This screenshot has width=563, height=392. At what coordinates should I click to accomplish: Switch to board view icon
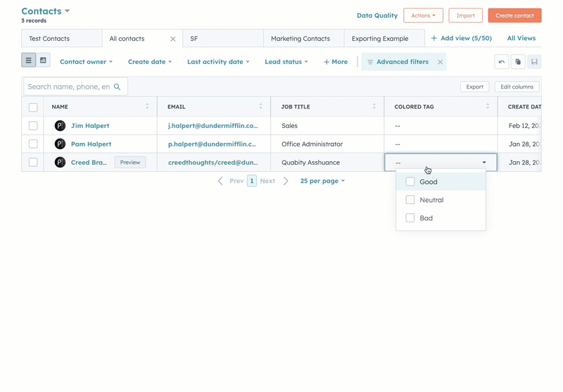pos(43,61)
